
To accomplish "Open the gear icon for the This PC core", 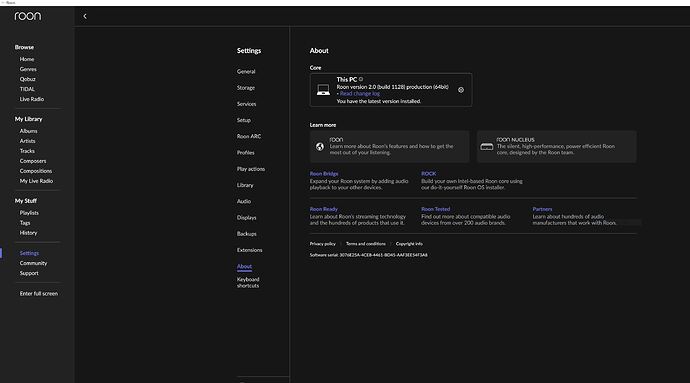I will 461,90.
